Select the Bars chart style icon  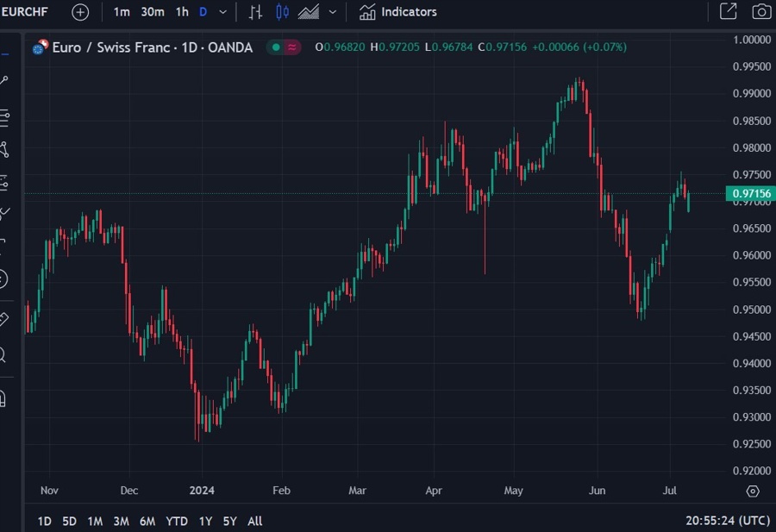[255, 12]
